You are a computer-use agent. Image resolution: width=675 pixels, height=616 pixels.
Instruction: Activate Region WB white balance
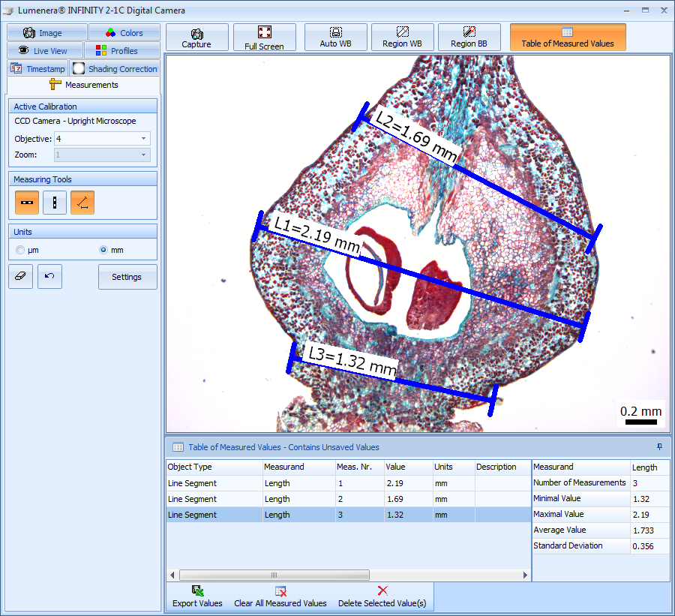tap(402, 37)
